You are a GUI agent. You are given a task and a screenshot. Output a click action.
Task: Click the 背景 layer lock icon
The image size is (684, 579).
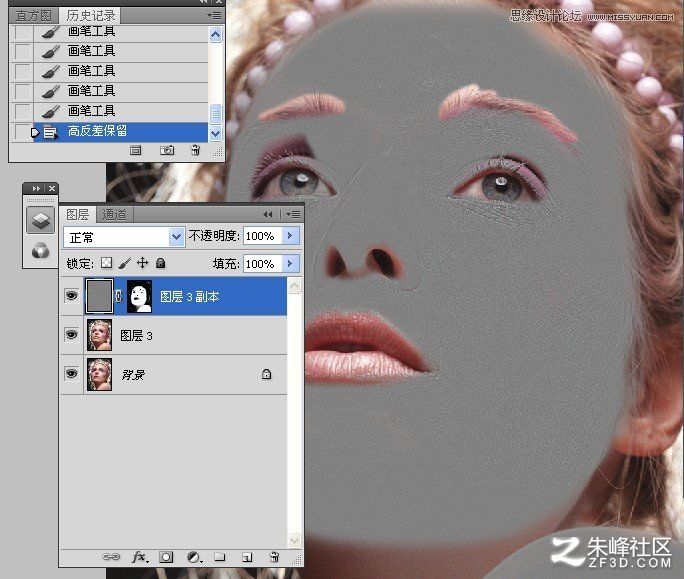[x=266, y=374]
